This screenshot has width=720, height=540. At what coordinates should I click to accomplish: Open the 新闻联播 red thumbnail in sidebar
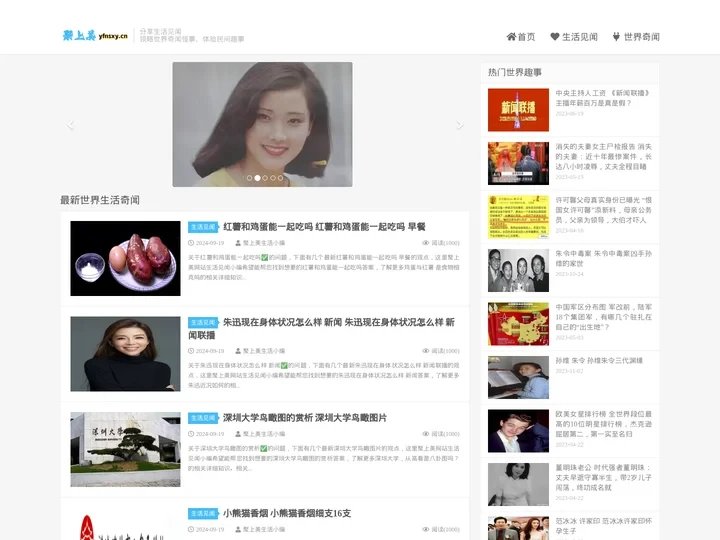click(518, 110)
